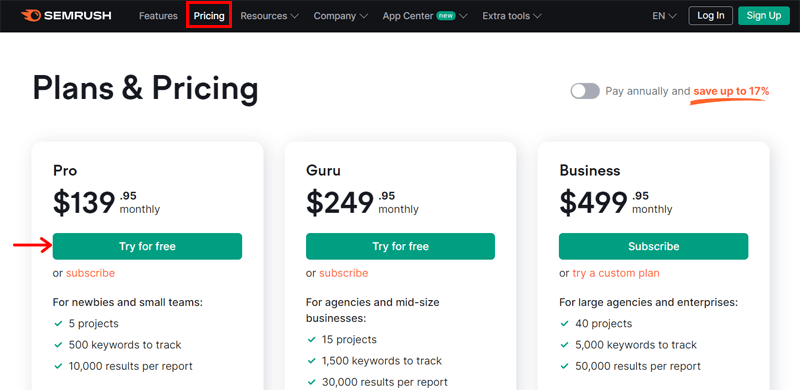This screenshot has width=800, height=390.
Task: Open the Features menu item
Action: pos(158,16)
